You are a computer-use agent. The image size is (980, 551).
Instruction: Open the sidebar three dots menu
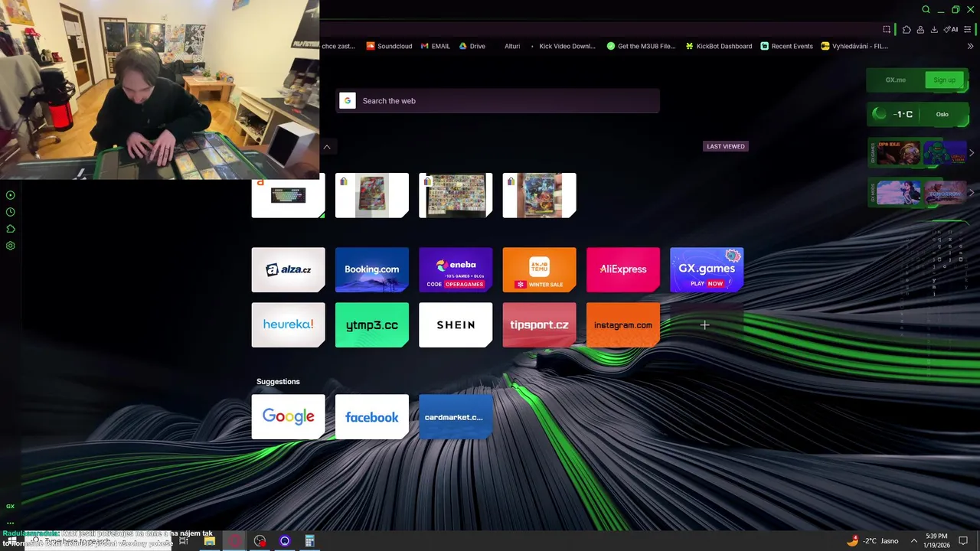click(x=11, y=523)
